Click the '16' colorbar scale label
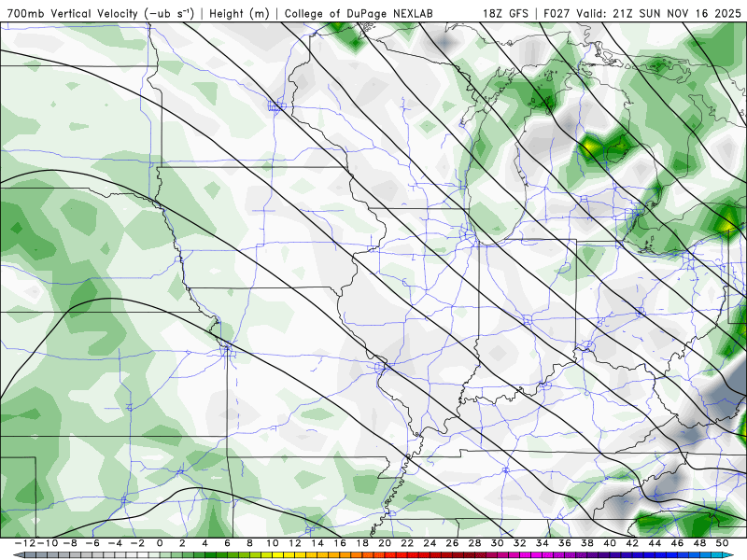The width and height of the screenshot is (747, 560). point(340,543)
